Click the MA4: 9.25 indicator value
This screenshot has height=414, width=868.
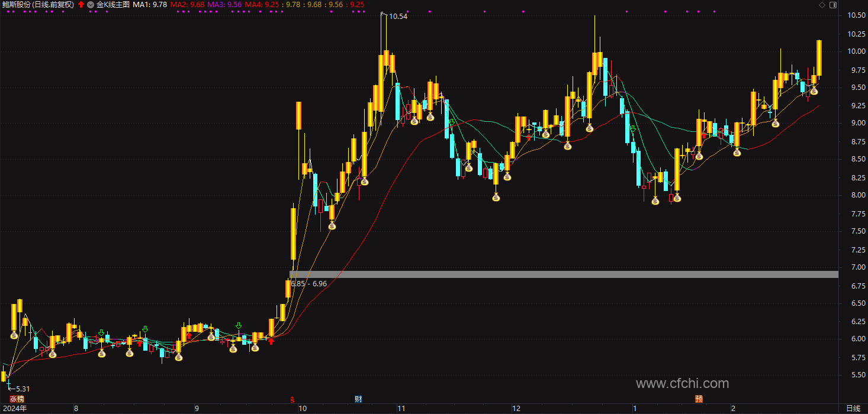262,4
